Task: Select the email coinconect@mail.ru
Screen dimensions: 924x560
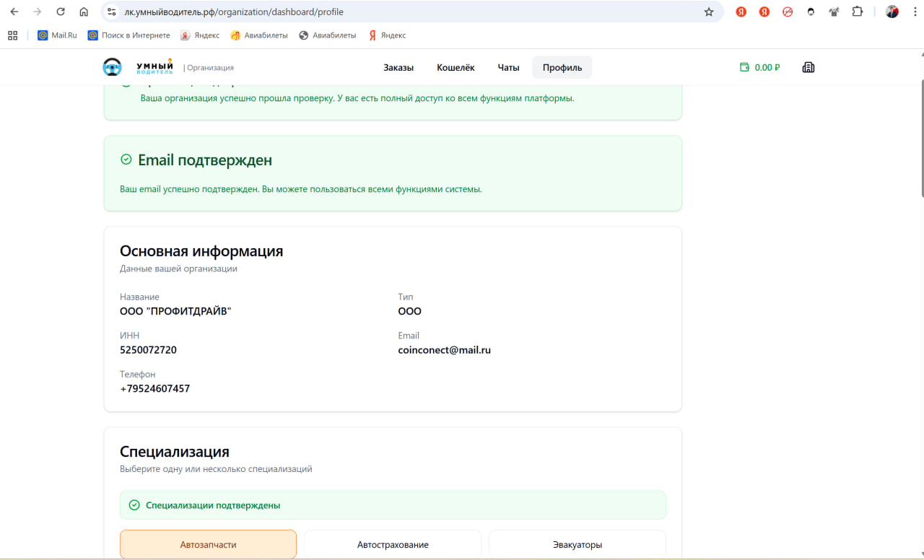Action: [444, 350]
